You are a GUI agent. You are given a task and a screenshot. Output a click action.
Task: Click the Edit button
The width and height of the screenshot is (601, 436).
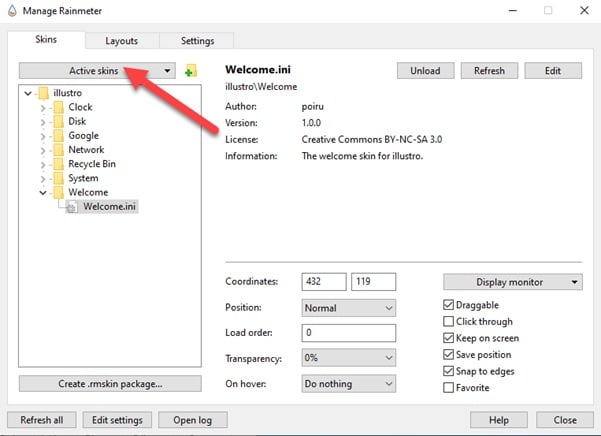point(553,71)
